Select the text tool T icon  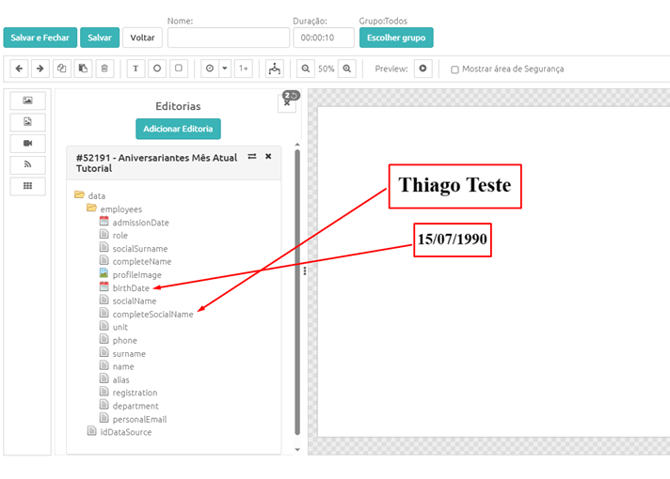click(136, 68)
